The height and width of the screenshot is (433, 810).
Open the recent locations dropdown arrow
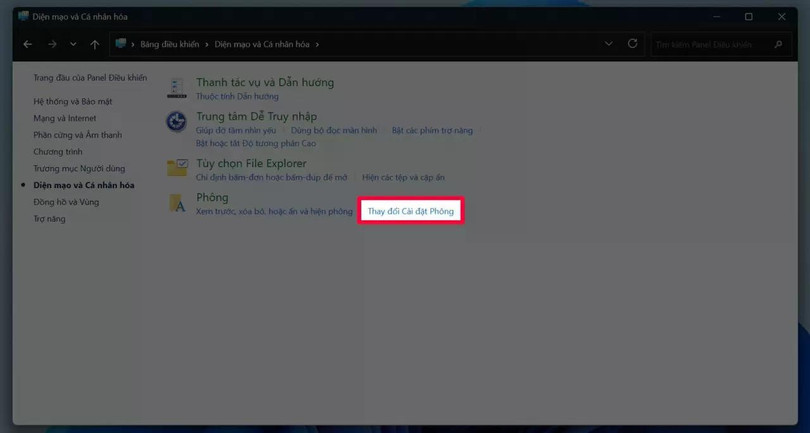pyautogui.click(x=73, y=44)
